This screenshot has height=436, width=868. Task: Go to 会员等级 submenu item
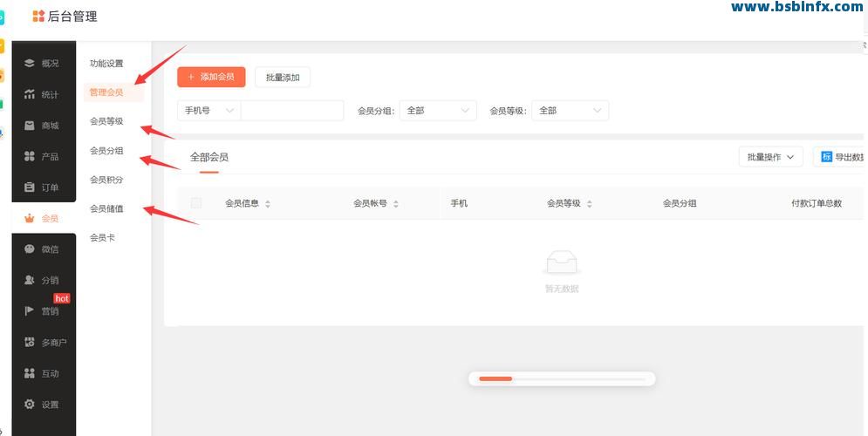[x=106, y=121]
